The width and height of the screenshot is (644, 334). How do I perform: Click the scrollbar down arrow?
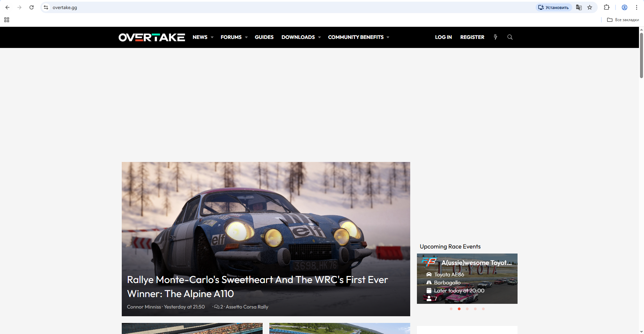[641, 332]
